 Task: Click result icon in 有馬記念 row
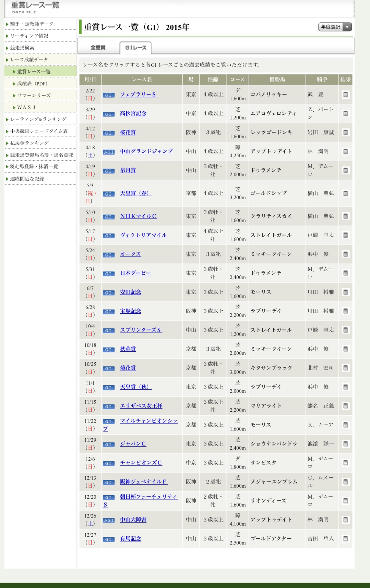click(345, 539)
